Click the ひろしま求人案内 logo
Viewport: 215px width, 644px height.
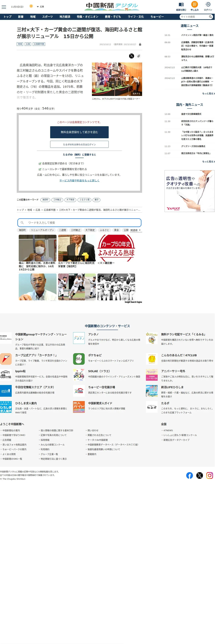[6, 407]
